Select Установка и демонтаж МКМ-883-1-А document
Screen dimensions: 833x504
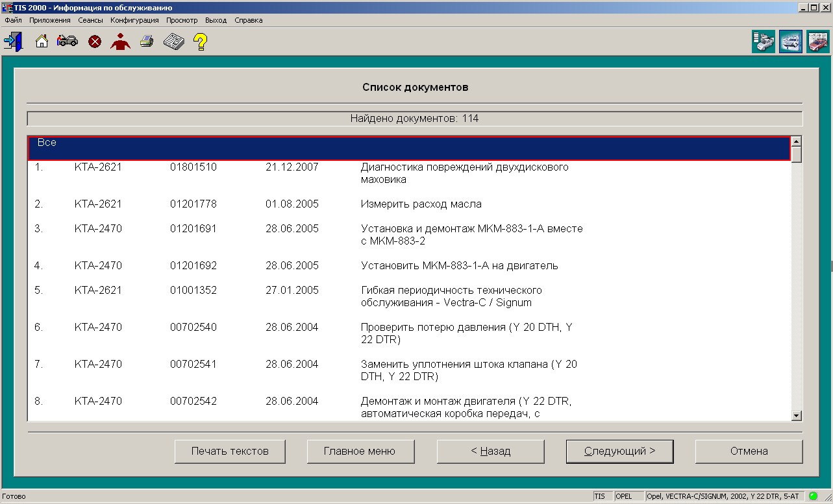(x=472, y=235)
